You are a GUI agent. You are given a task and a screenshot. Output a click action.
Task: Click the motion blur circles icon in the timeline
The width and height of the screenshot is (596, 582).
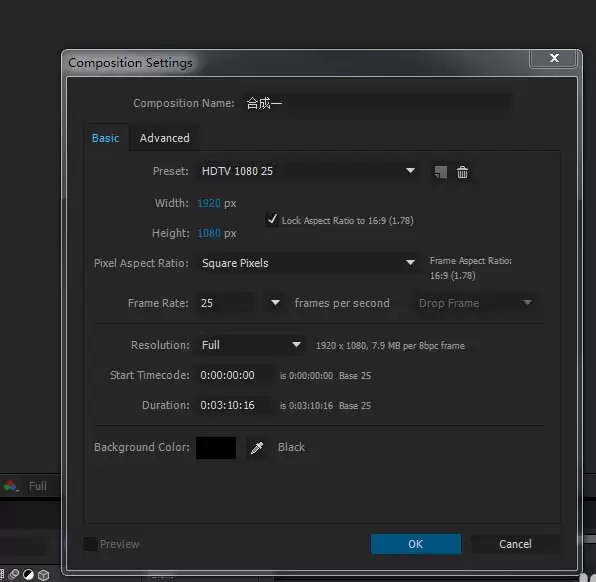(14, 574)
